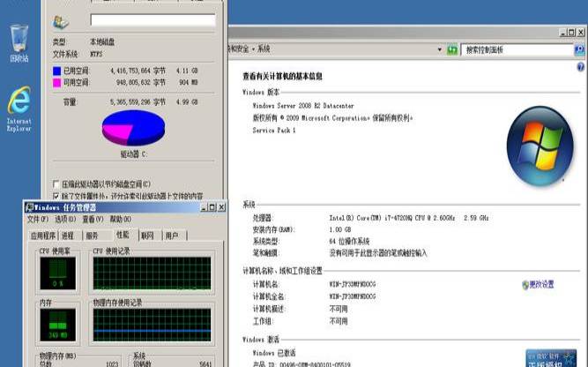Click the 64 位操作系统 value
This screenshot has width=588, height=367.
tap(349, 242)
